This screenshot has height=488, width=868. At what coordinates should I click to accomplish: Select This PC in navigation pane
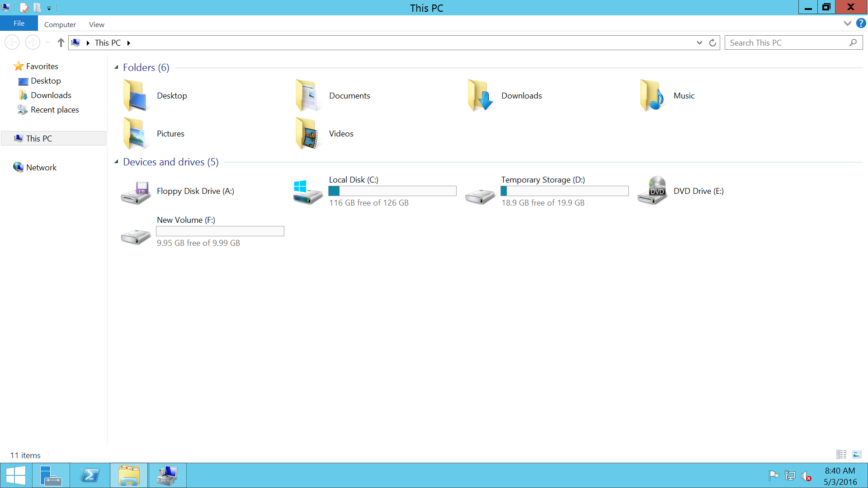[x=53, y=138]
